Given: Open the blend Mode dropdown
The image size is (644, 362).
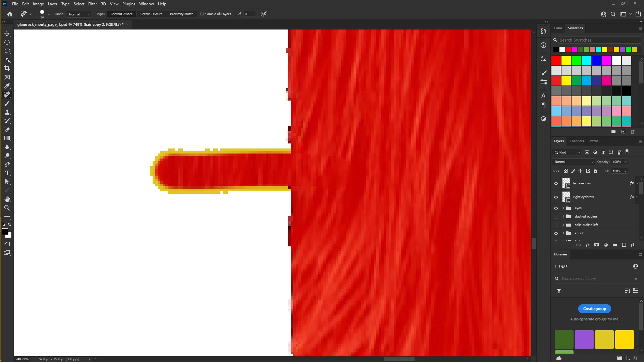Looking at the screenshot, I should tap(79, 14).
